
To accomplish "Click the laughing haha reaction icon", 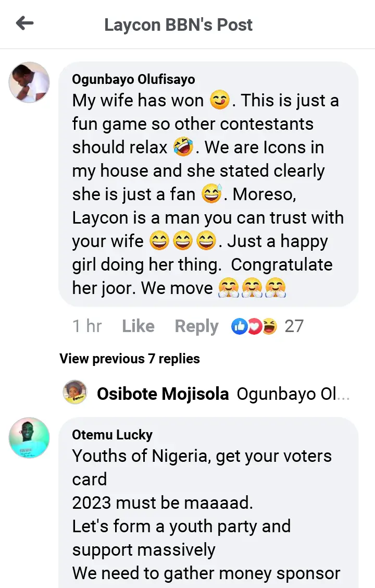I will point(269,327).
